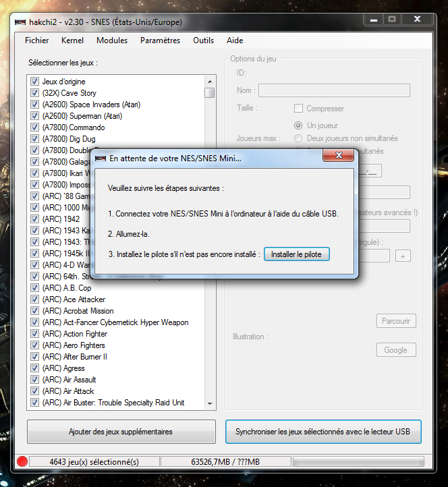Click the game list scrollbar thumb
The height and width of the screenshot is (487, 448).
pyautogui.click(x=210, y=92)
